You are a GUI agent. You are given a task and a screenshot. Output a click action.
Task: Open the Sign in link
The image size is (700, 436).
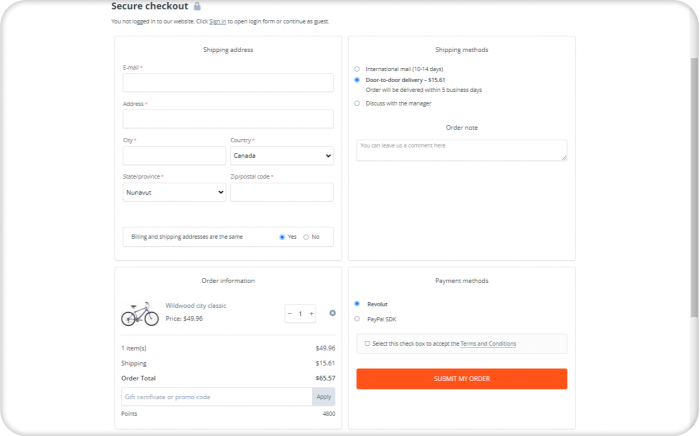click(x=217, y=21)
